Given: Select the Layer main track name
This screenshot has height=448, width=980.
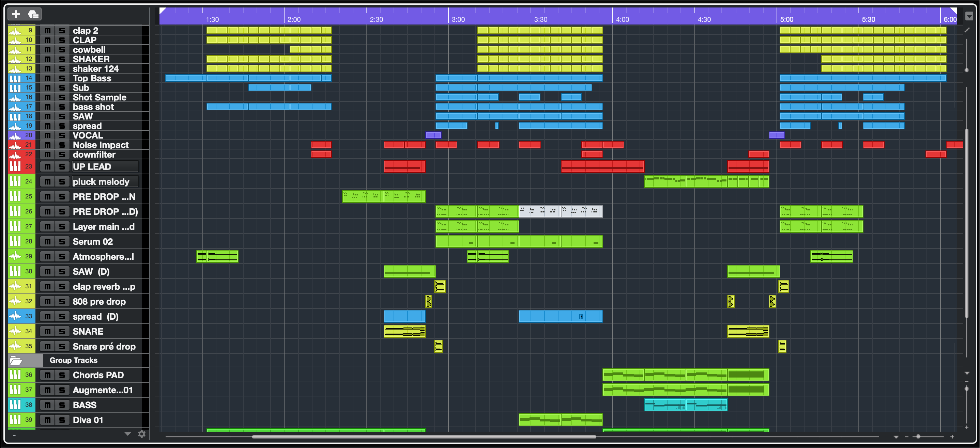Looking at the screenshot, I should pyautogui.click(x=104, y=226).
